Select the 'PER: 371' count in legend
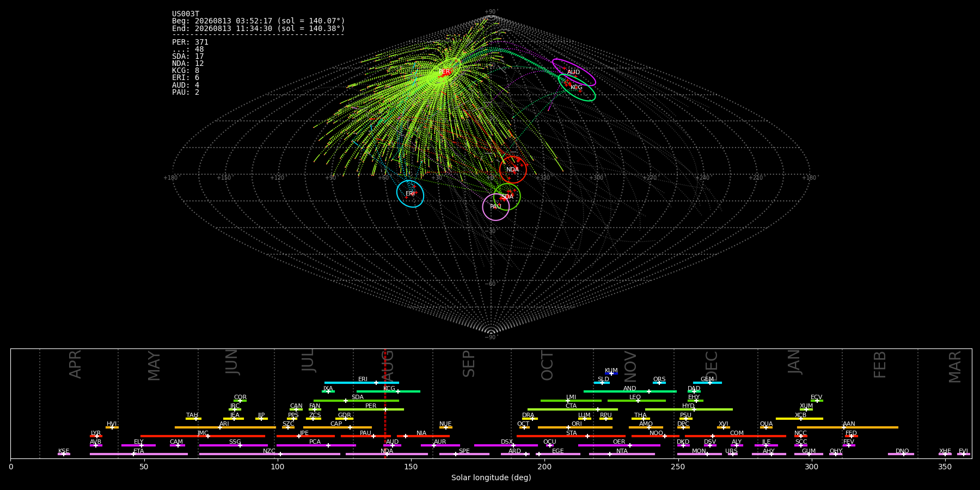The height and width of the screenshot is (490, 980). [190, 42]
